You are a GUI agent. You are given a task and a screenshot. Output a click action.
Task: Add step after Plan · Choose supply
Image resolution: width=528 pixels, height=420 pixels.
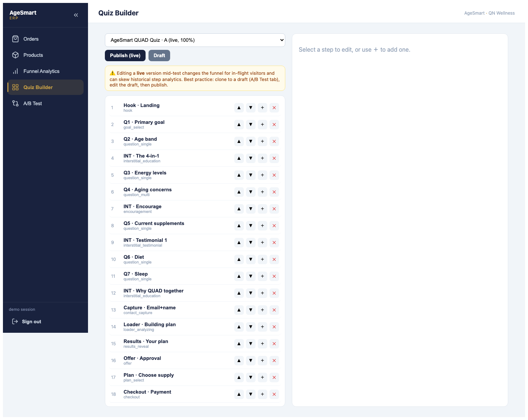pyautogui.click(x=263, y=377)
